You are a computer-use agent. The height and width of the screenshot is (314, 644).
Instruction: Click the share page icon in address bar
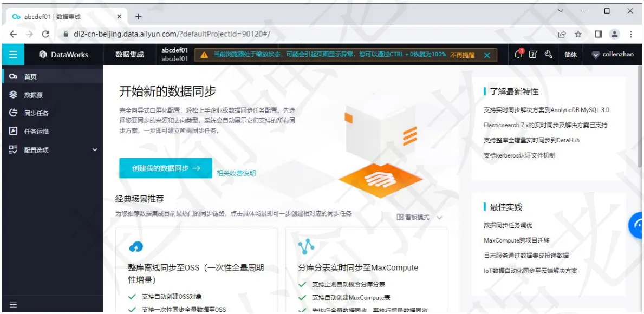tap(562, 35)
